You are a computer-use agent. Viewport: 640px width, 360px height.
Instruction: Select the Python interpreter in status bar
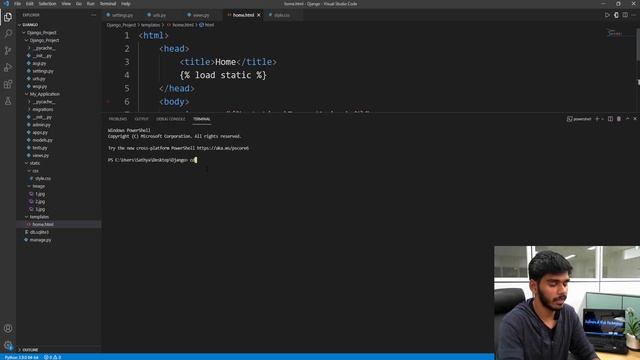pos(21,357)
